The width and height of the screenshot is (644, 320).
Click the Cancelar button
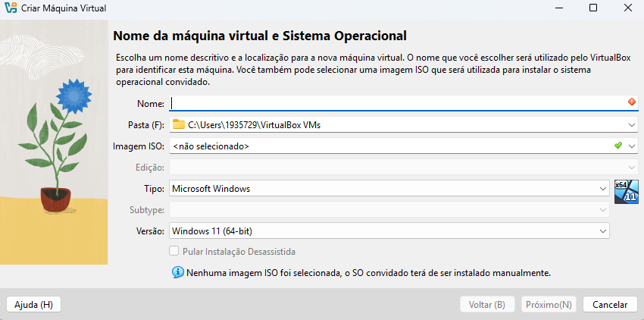610,305
